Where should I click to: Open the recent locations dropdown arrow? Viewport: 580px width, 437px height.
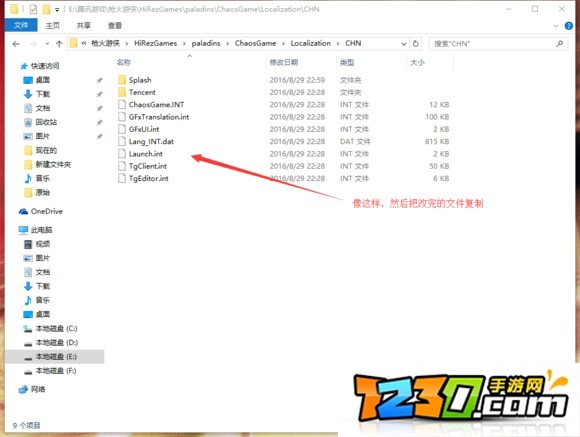pyautogui.click(x=47, y=44)
